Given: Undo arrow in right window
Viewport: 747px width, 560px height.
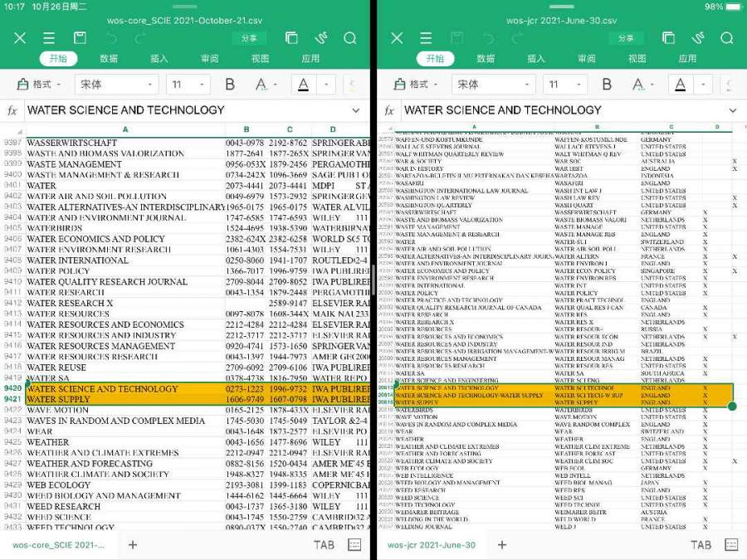Looking at the screenshot, I should pos(488,38).
